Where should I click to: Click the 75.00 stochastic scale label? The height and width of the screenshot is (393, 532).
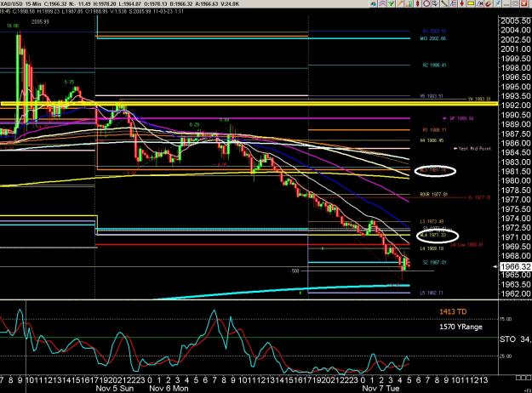tap(504, 319)
